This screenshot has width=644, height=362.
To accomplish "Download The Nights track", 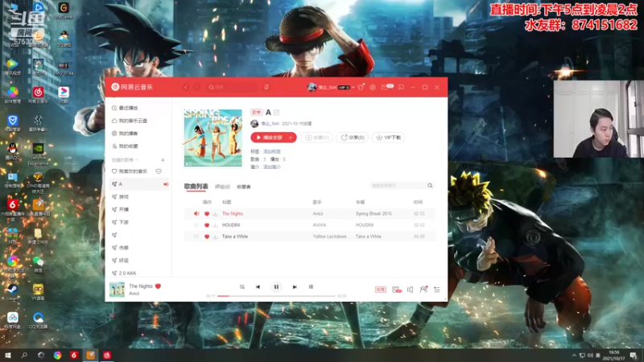I will [x=215, y=214].
